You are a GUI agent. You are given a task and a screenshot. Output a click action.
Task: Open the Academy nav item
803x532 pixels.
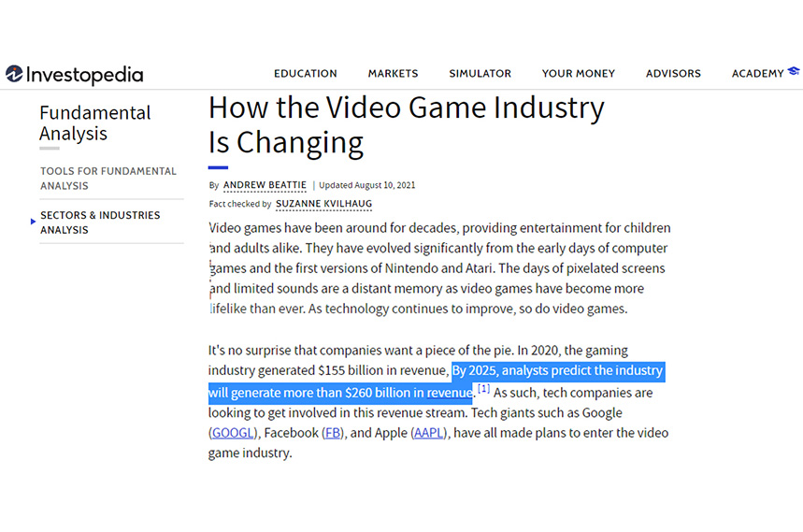(x=757, y=74)
